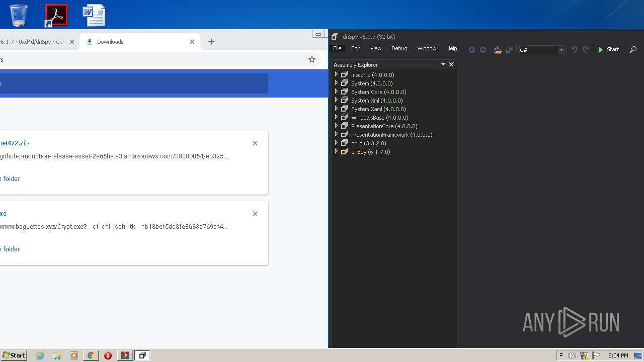The height and width of the screenshot is (362, 644).
Task: Show net472.zip in folder
Action: tap(10, 178)
